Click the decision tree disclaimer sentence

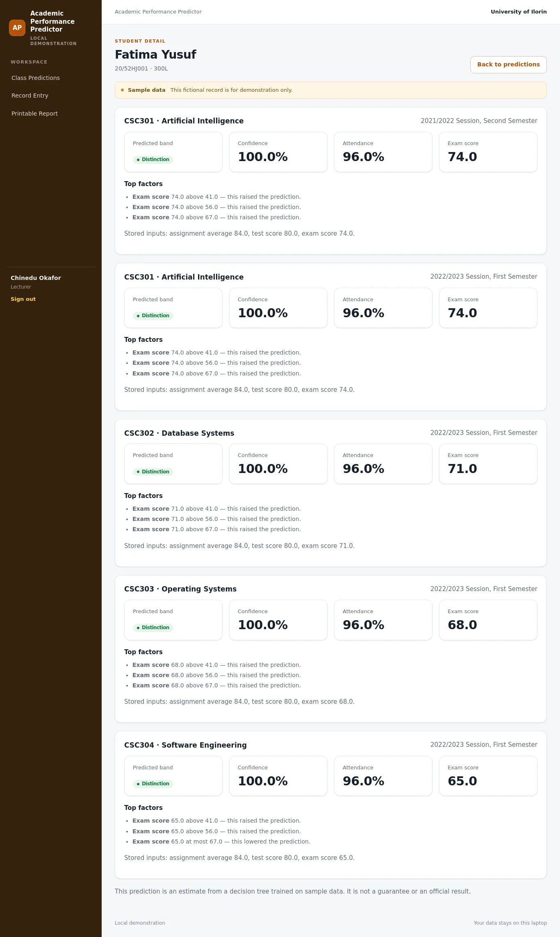click(x=293, y=892)
